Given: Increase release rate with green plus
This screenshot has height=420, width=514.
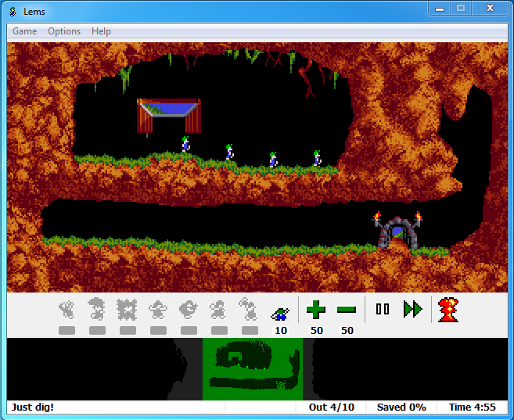Looking at the screenshot, I should coord(316,310).
